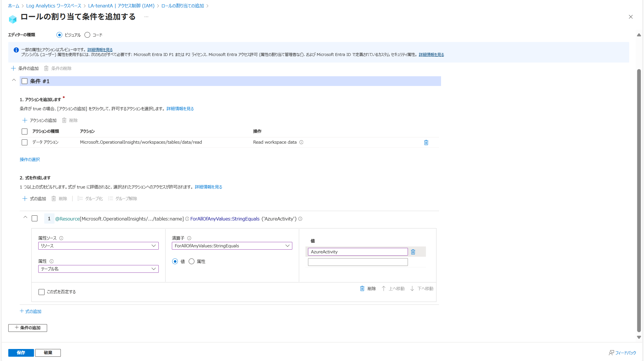Open the 演算子 dropdown ForAllOfAnyValues:StringEquals

click(x=232, y=246)
